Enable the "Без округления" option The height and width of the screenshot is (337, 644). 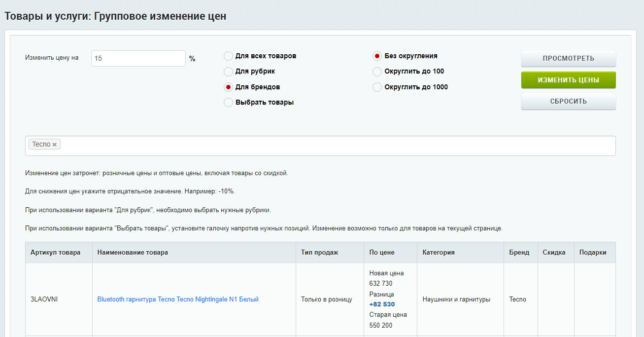(377, 56)
